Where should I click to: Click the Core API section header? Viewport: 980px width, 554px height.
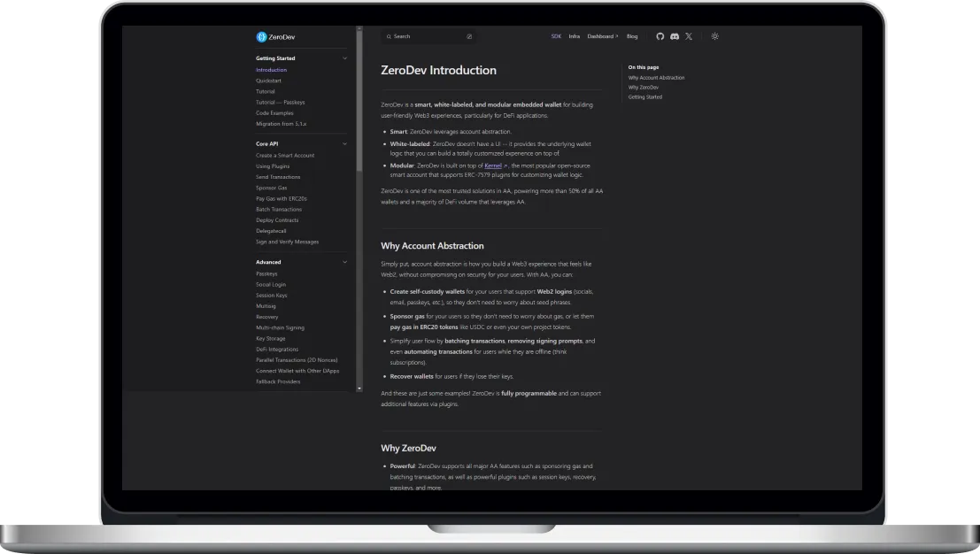point(266,143)
